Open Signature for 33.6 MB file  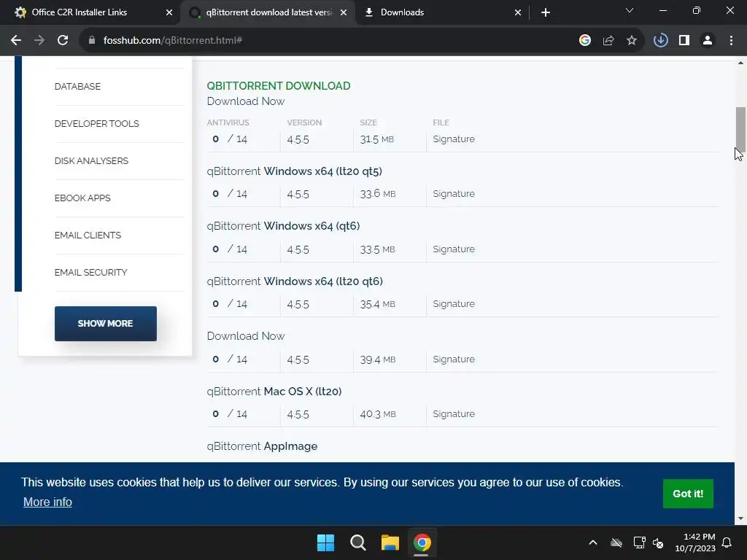pos(454,194)
